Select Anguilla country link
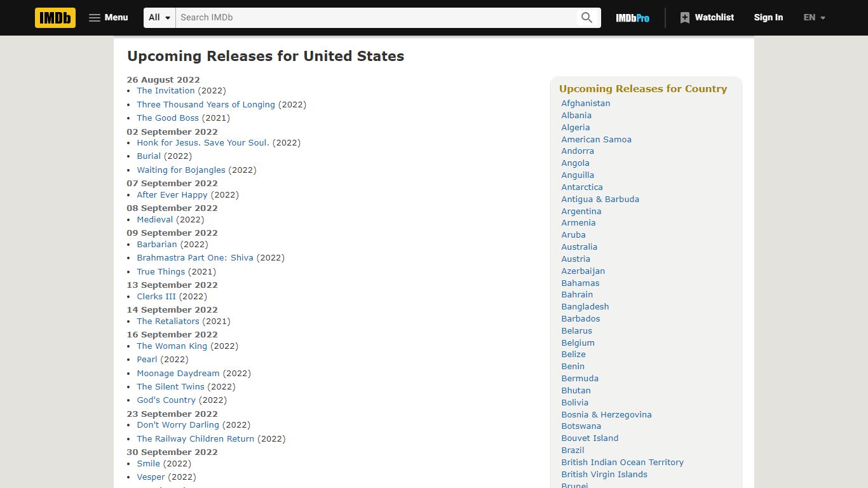Image resolution: width=868 pixels, height=488 pixels. [x=578, y=175]
